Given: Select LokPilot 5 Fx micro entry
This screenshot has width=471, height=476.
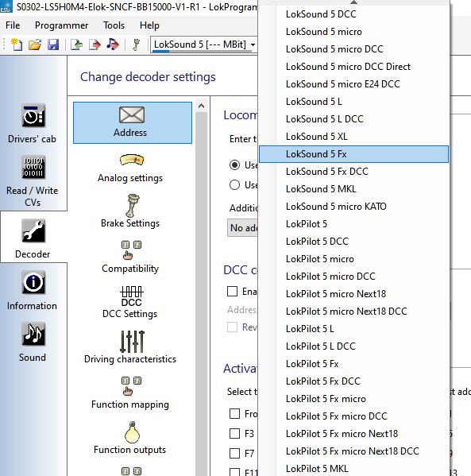Looking at the screenshot, I should point(353,399).
